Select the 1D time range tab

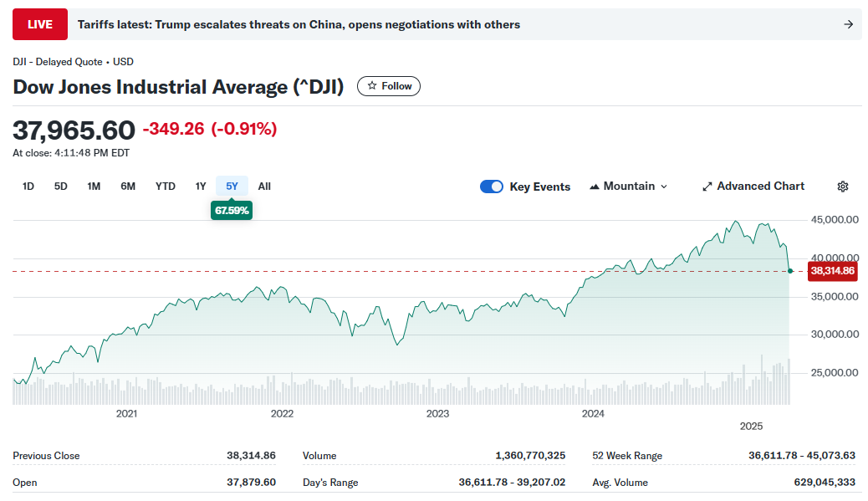28,187
